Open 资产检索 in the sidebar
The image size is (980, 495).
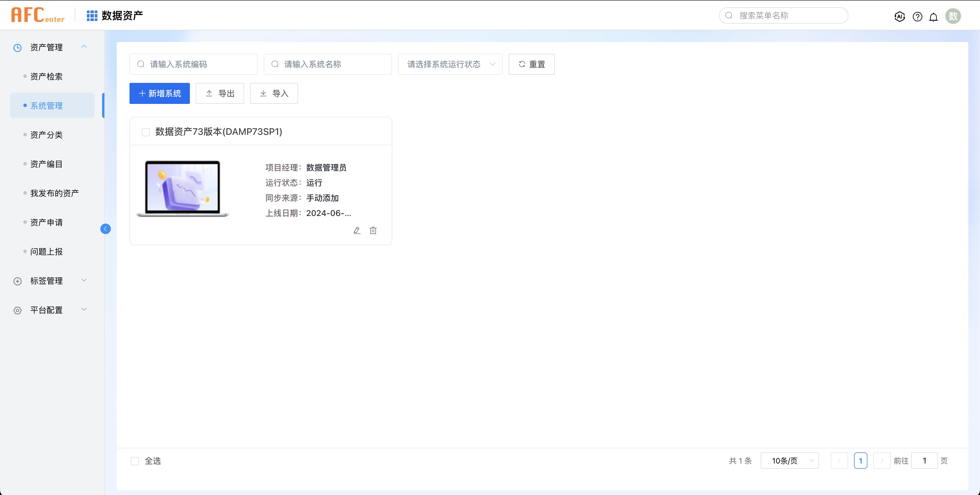click(x=46, y=76)
